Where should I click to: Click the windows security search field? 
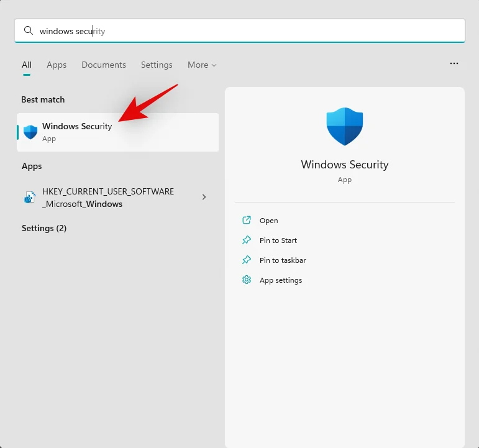(240, 30)
